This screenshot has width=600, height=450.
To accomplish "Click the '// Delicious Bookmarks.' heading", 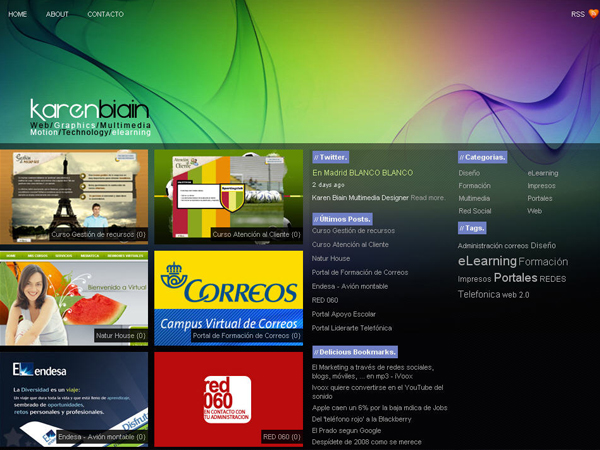I will pyautogui.click(x=355, y=352).
